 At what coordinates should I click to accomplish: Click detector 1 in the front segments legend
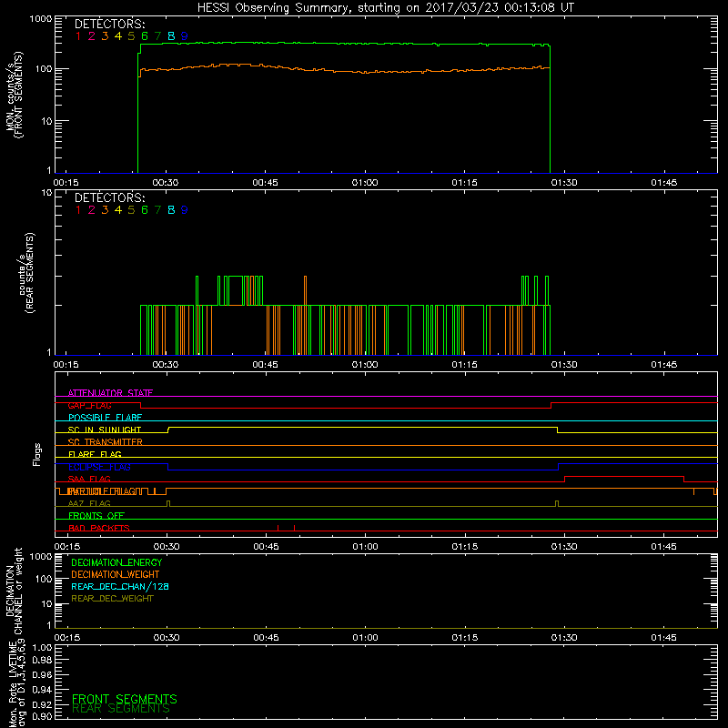(78, 36)
